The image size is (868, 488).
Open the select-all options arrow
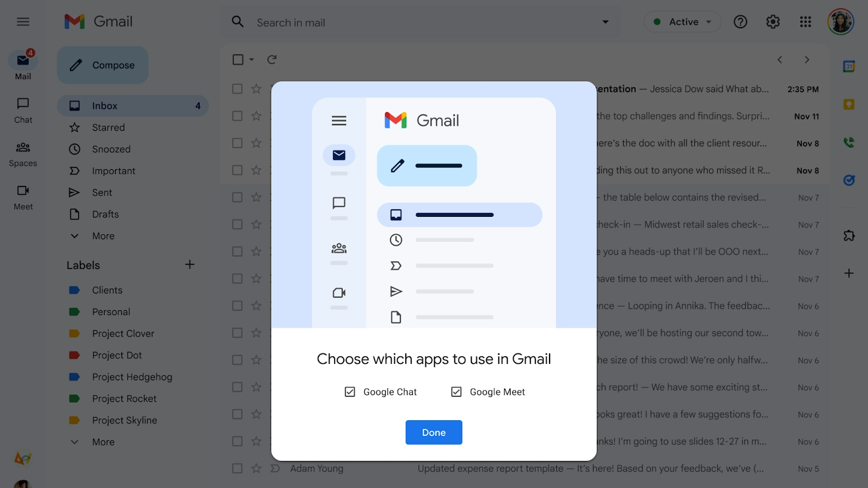click(x=252, y=60)
